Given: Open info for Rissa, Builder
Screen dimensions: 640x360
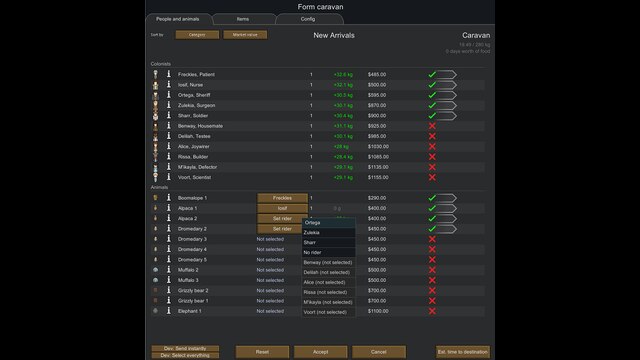Looking at the screenshot, I should pyautogui.click(x=169, y=156).
